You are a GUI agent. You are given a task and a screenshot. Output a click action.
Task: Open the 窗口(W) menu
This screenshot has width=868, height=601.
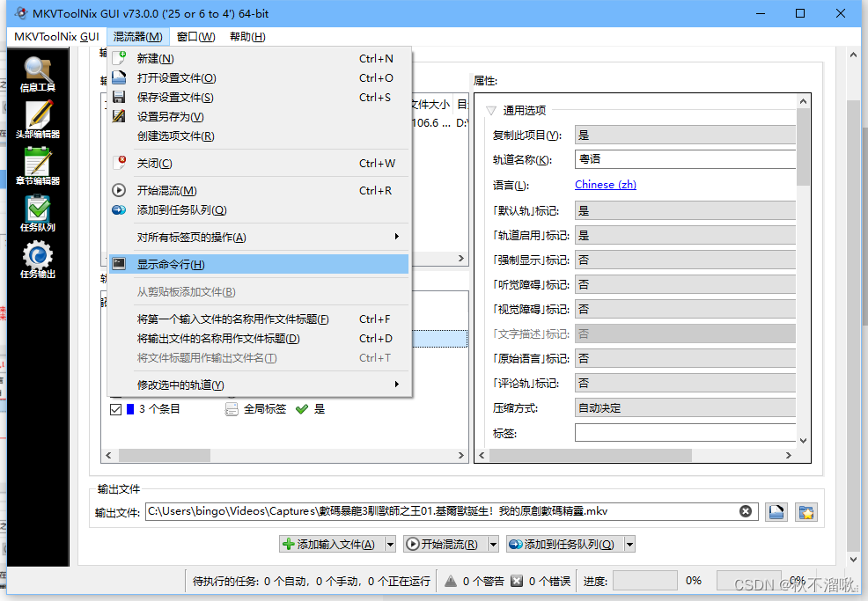(x=196, y=37)
